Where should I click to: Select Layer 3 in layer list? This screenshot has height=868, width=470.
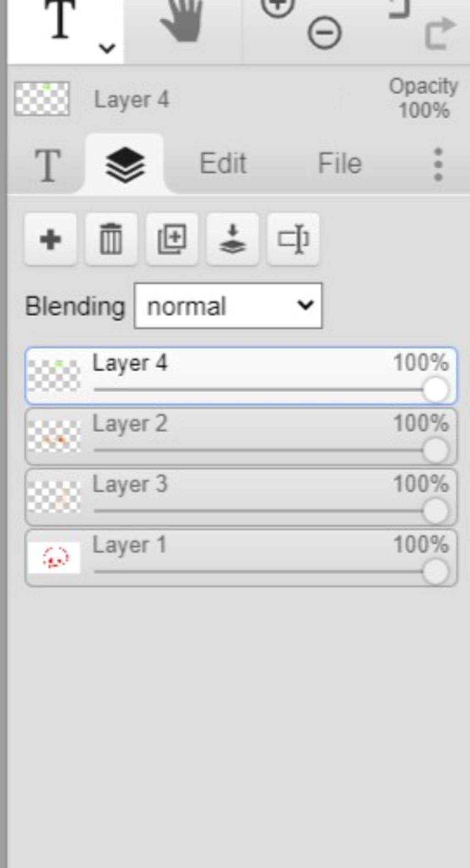241,497
